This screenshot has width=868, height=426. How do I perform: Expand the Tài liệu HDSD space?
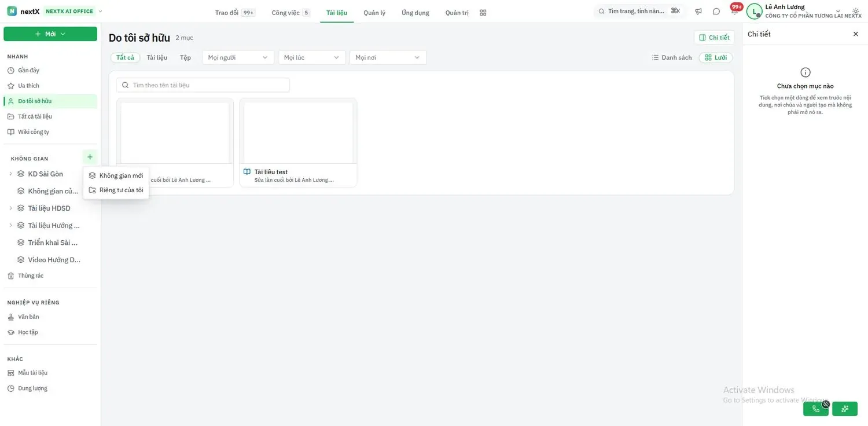(x=10, y=208)
